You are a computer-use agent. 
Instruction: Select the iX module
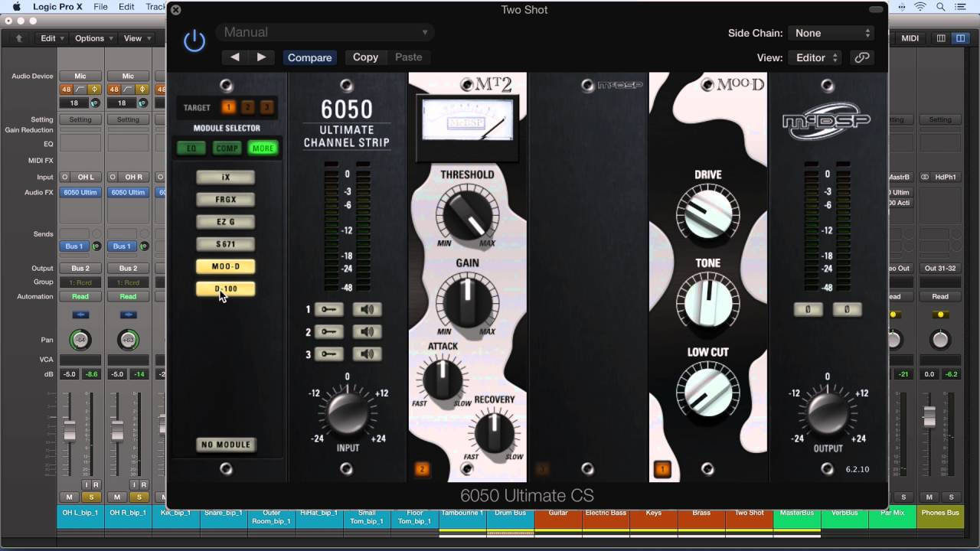pos(226,178)
